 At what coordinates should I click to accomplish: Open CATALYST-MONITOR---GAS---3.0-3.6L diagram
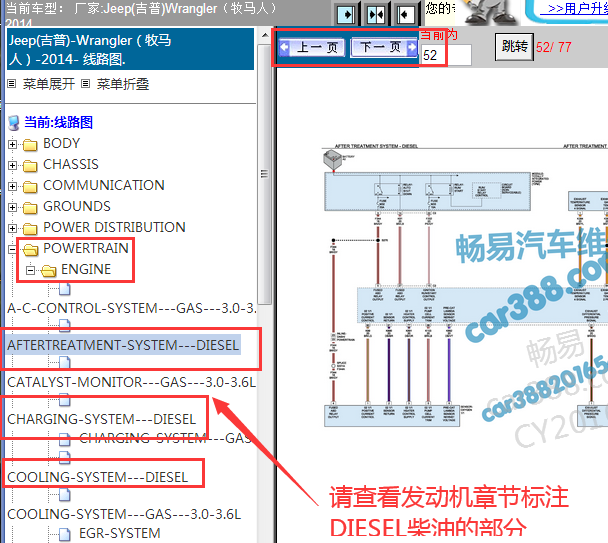click(131, 382)
